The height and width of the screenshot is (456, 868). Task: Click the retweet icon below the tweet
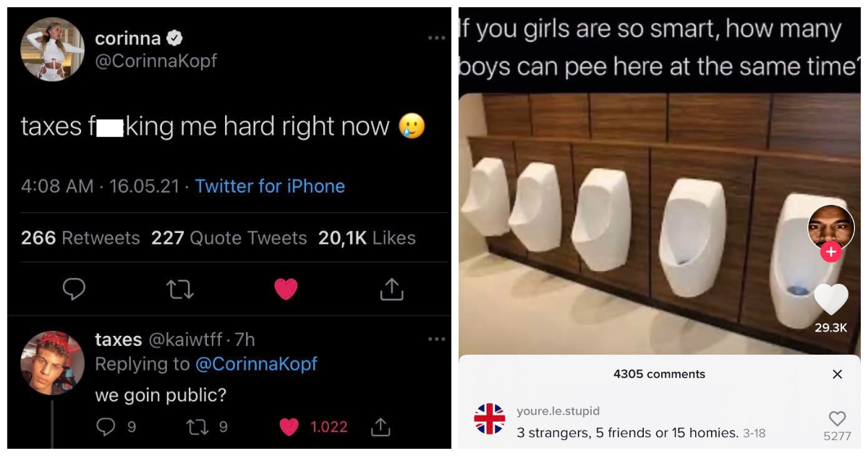point(181,288)
